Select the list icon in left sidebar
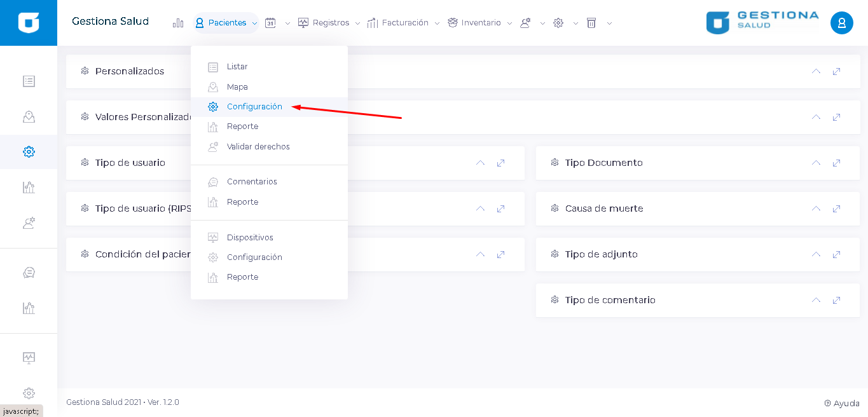This screenshot has width=868, height=417. pos(29,81)
